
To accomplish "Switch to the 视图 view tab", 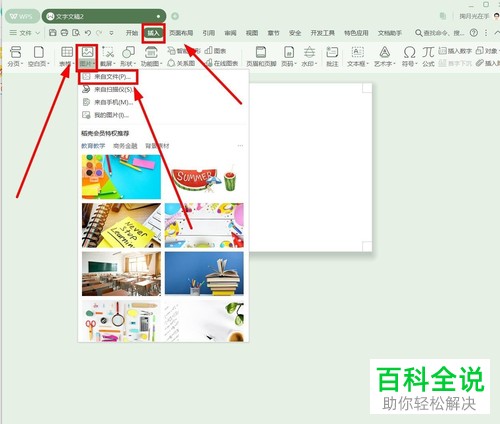I will 252,33.
